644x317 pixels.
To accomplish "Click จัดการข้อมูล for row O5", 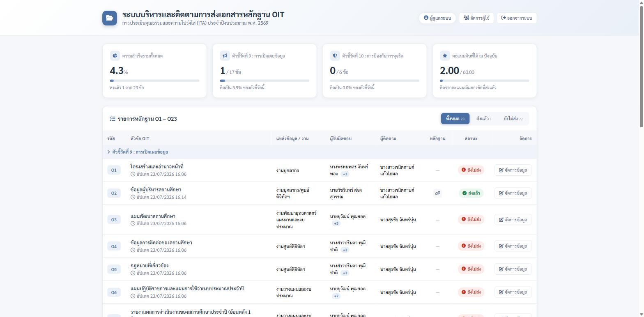I will pyautogui.click(x=513, y=269).
